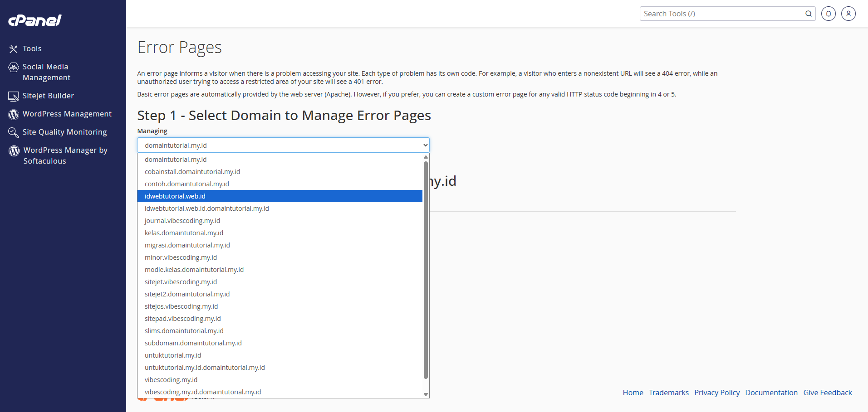Click the dropdown list scrollbar thumb
The image size is (868, 412).
point(426,270)
